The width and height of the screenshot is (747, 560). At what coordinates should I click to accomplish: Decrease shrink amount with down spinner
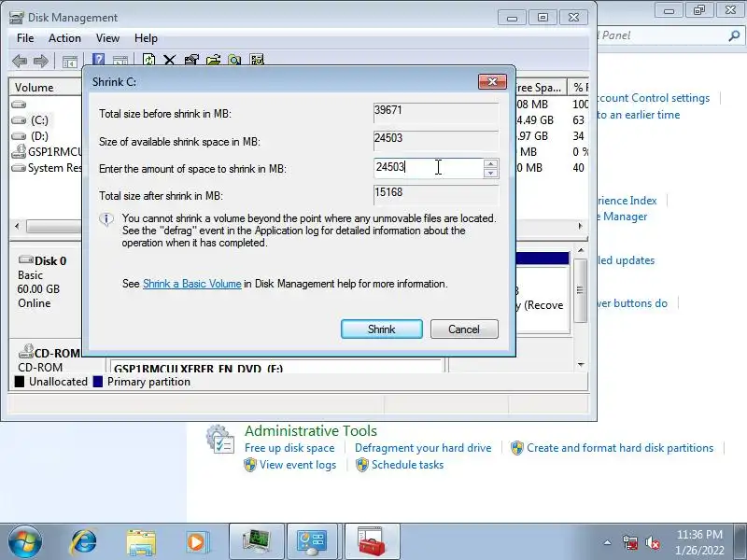click(x=491, y=173)
